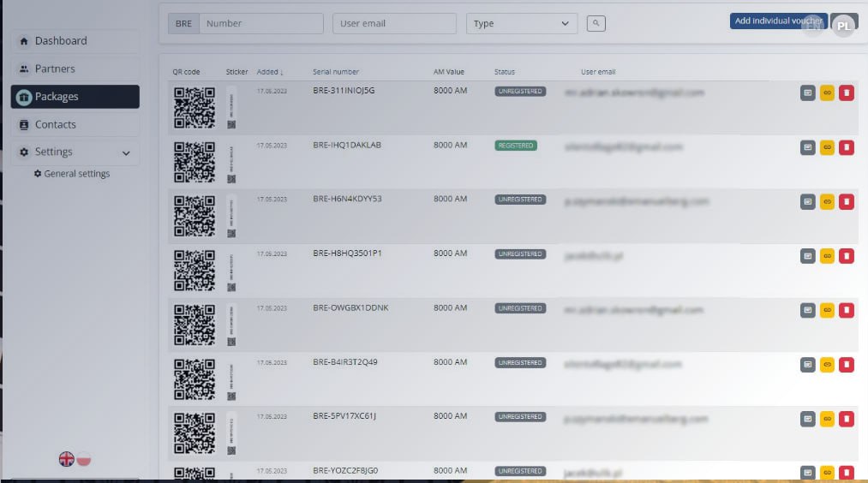Screen dimensions: 868x483
Task: Open gray details icon for BRE-B4IR3T2Q49
Action: (x=807, y=365)
